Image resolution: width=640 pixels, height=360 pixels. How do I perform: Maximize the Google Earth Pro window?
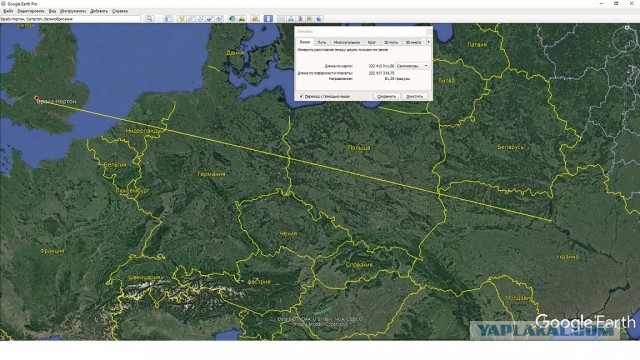click(616, 3)
